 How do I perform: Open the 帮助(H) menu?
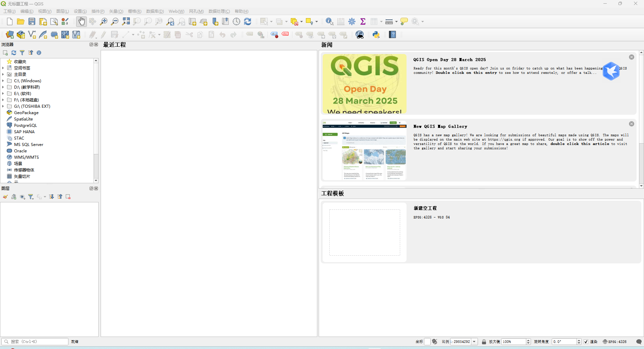[241, 11]
